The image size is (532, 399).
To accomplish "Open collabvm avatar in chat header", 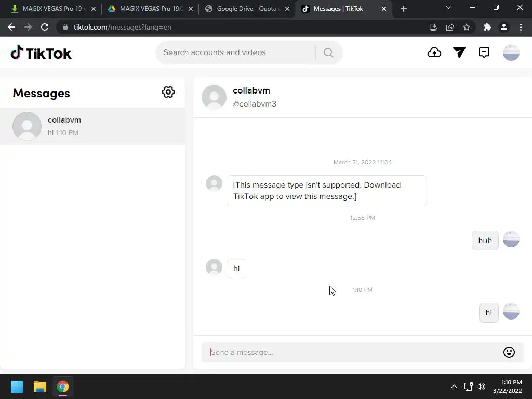I will coord(214,97).
